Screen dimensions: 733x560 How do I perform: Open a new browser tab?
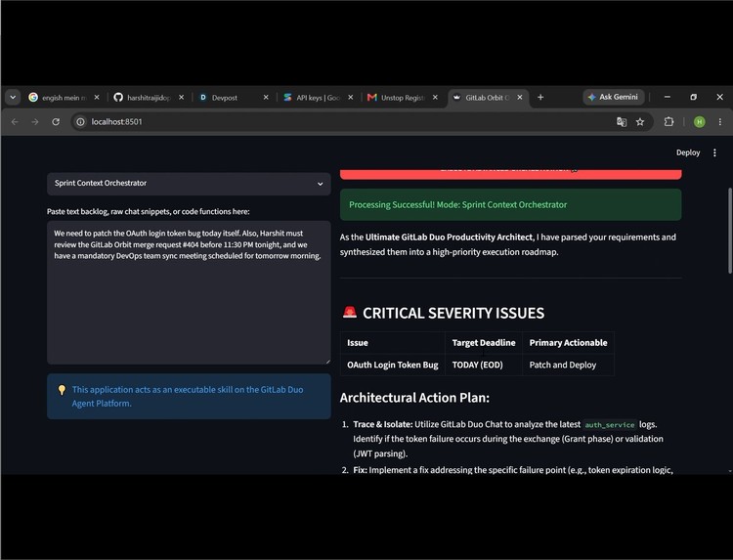[540, 97]
